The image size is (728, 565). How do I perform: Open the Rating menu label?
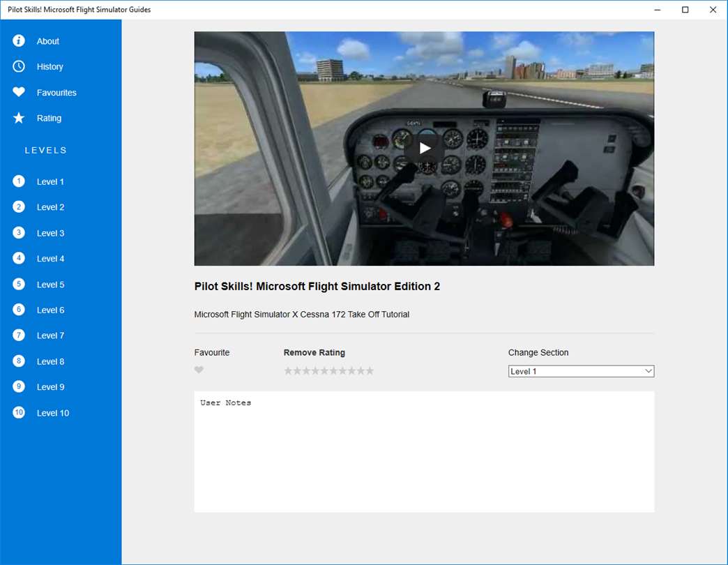(x=49, y=119)
